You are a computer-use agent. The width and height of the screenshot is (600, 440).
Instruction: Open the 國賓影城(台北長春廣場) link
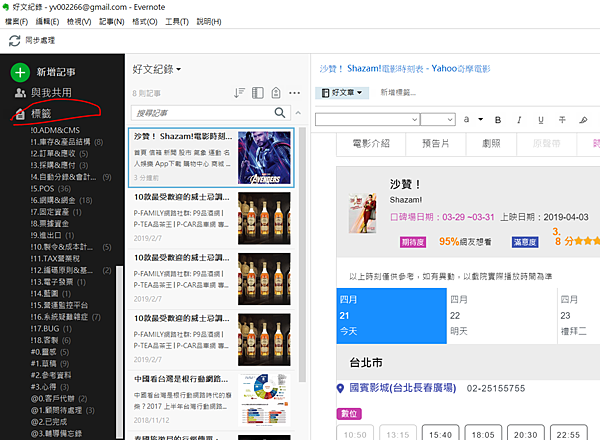(x=403, y=388)
